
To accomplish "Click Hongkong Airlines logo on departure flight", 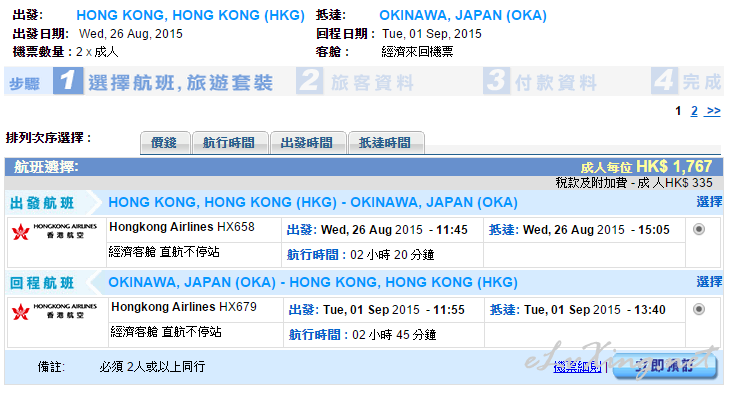I will [54, 231].
